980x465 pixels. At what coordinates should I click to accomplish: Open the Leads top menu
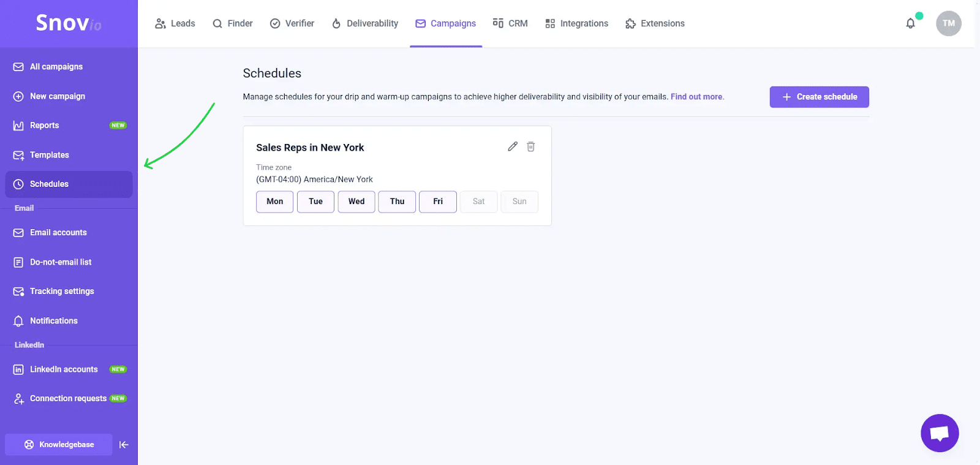[175, 23]
